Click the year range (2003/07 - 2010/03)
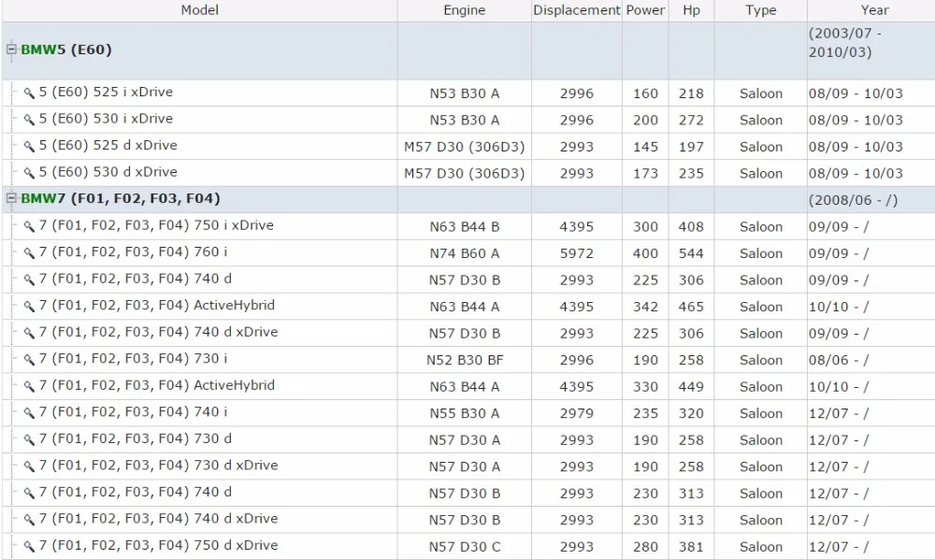 tap(845, 42)
